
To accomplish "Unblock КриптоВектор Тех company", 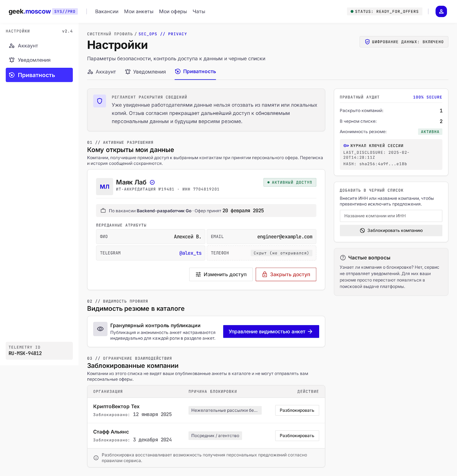I will pos(297,410).
